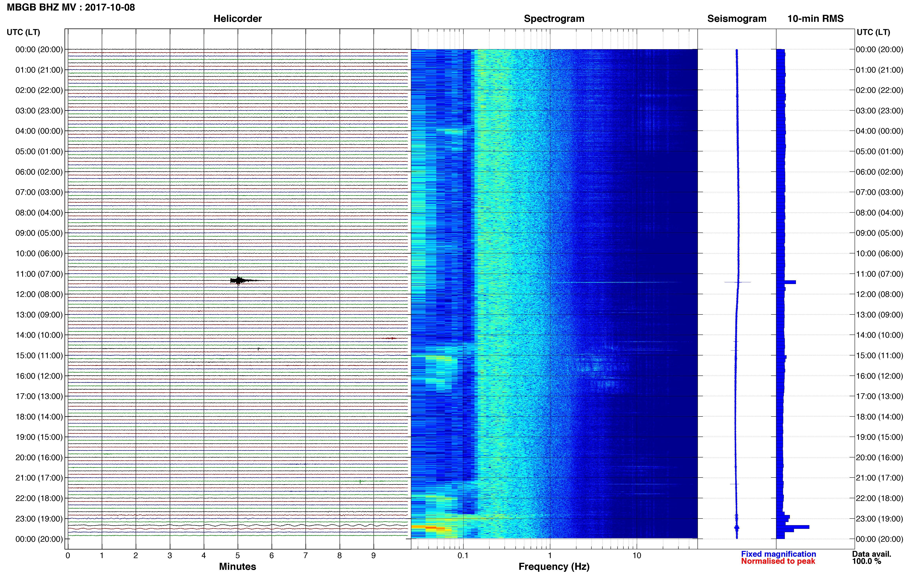Select the 'Helicorder' panel heading
Screen dimensions: 924x578
coord(237,18)
